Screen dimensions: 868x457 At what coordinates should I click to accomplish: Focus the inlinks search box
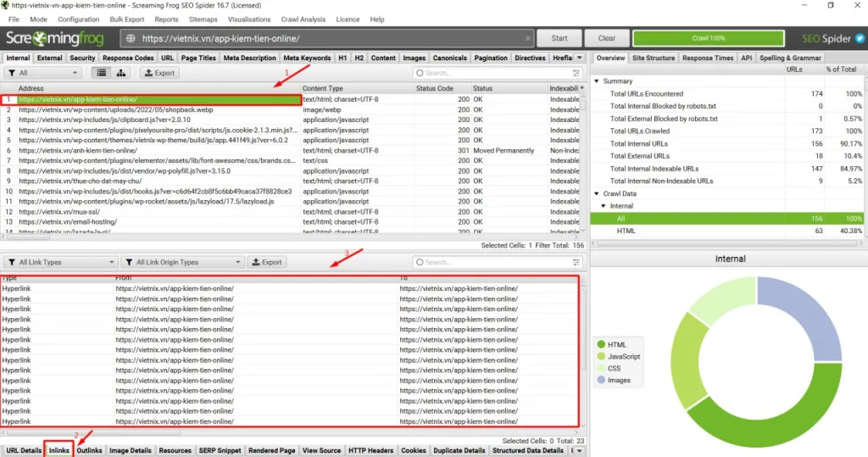pos(496,262)
